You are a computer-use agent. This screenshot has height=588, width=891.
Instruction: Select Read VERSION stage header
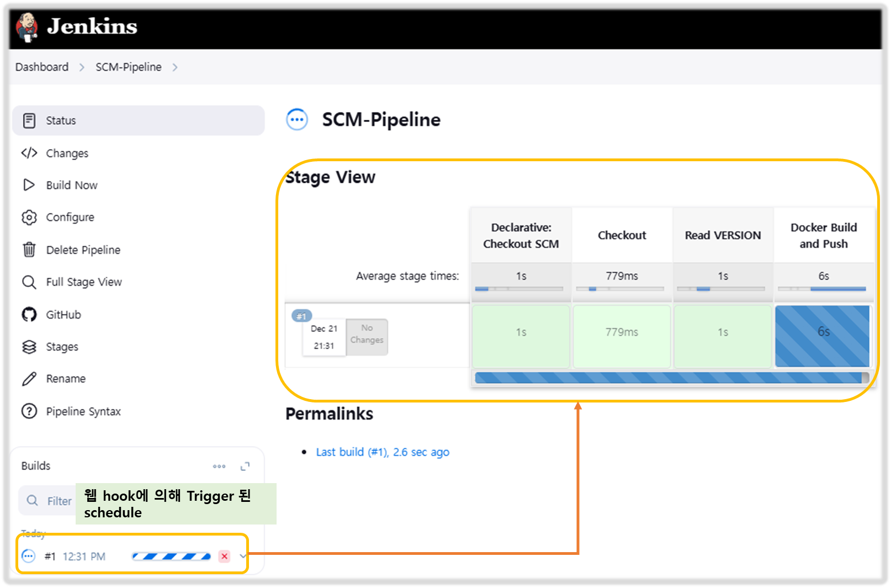coord(723,236)
